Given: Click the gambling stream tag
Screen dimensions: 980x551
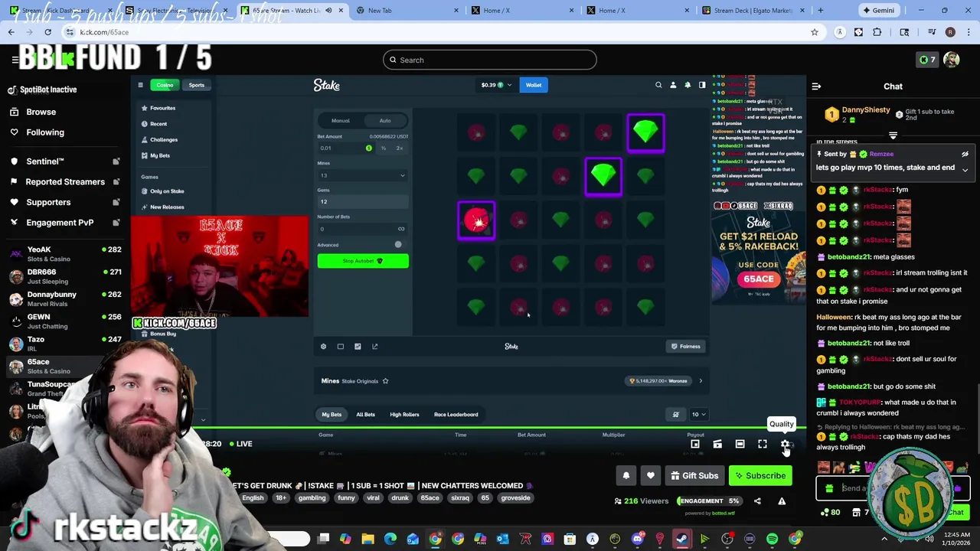Looking at the screenshot, I should tap(312, 498).
